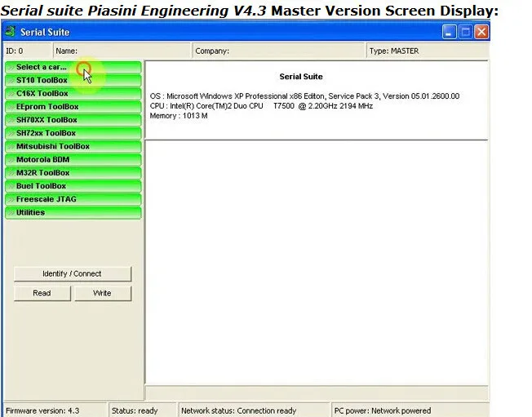Open Utilities section
This screenshot has height=417, width=532.
pos(73,213)
